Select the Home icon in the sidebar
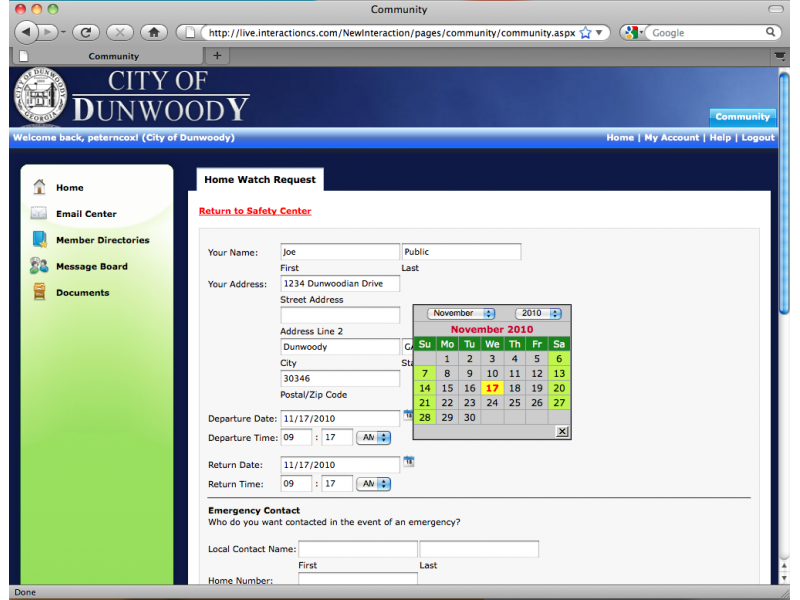The width and height of the screenshot is (800, 600). tap(37, 186)
